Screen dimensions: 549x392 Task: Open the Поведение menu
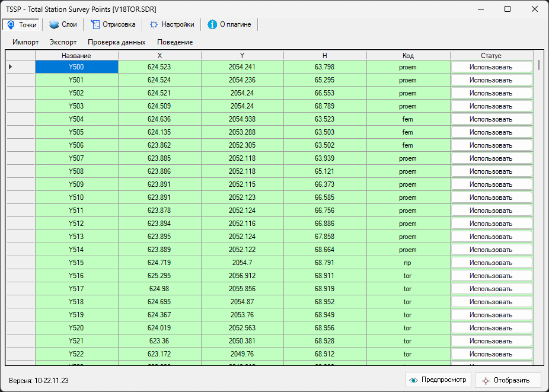pyautogui.click(x=174, y=42)
